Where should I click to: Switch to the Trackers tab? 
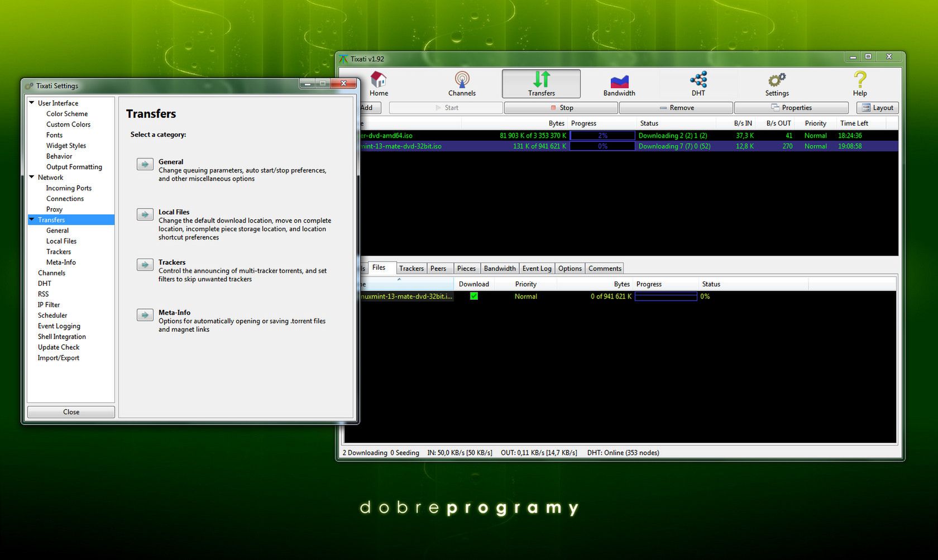coord(411,269)
